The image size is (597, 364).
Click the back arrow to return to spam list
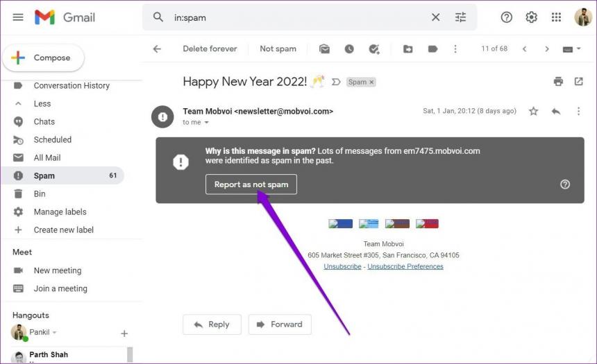click(x=157, y=49)
